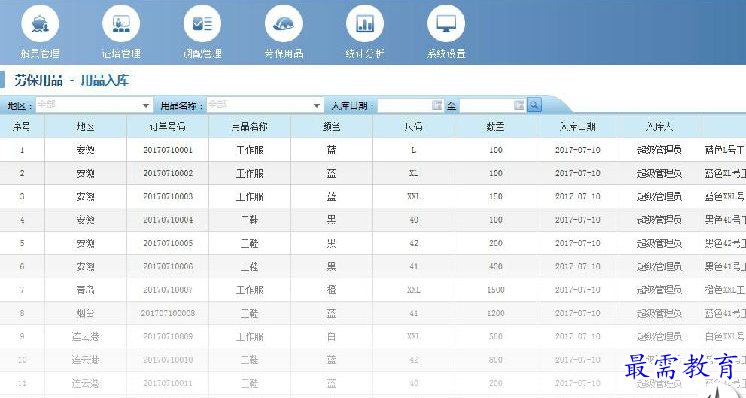The image size is (746, 398).
Task: Click the 青岛 region cell
Action: point(86,290)
